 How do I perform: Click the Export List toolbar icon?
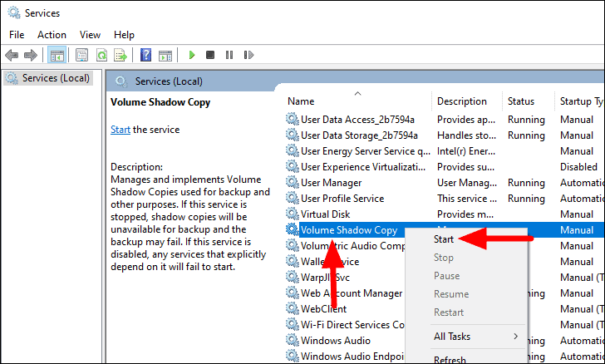tap(121, 55)
